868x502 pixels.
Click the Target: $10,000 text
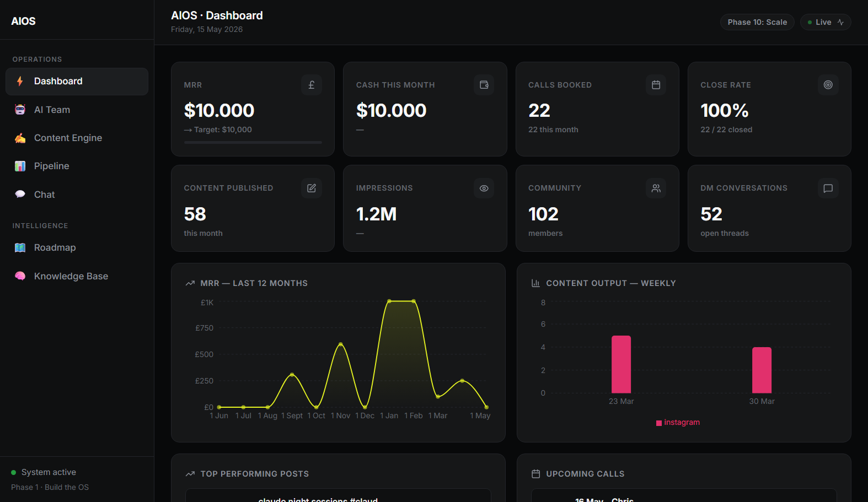(223, 129)
